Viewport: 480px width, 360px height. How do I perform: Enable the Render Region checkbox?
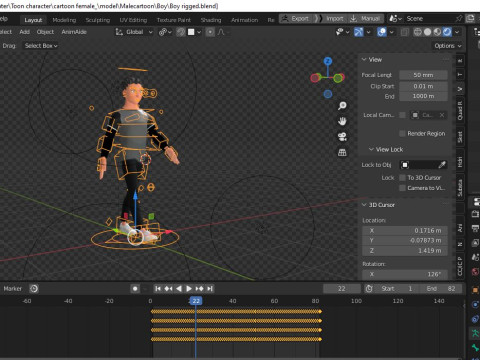click(x=403, y=133)
